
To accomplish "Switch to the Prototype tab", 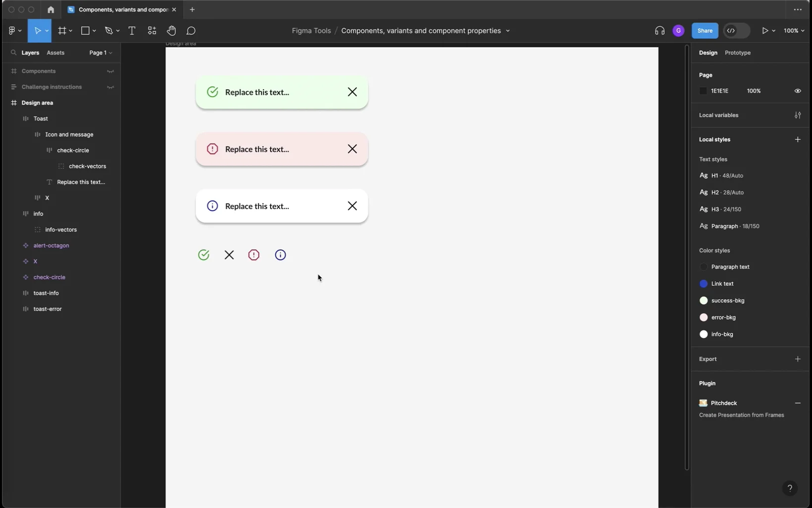I will click(738, 53).
